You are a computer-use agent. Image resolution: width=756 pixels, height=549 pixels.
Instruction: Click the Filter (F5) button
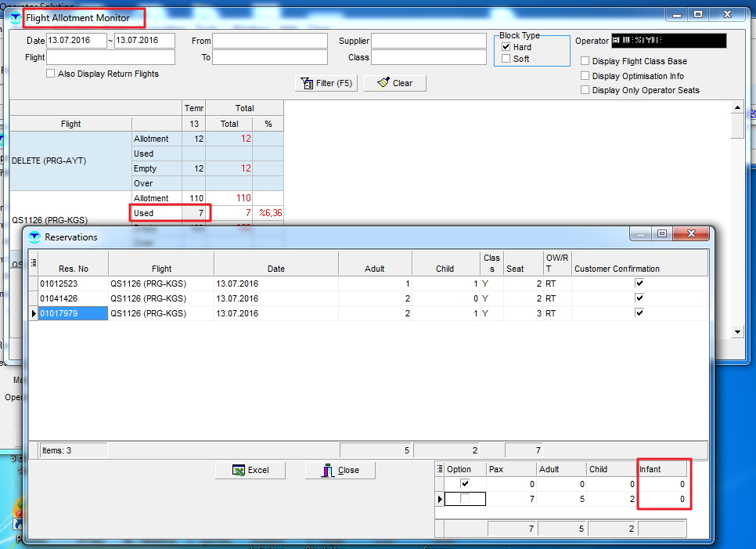point(326,83)
